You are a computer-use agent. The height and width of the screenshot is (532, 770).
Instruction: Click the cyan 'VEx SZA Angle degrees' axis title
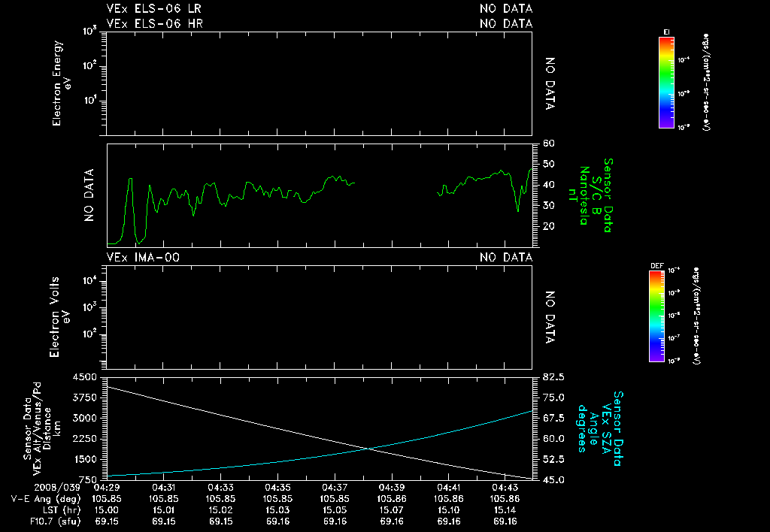coord(594,428)
